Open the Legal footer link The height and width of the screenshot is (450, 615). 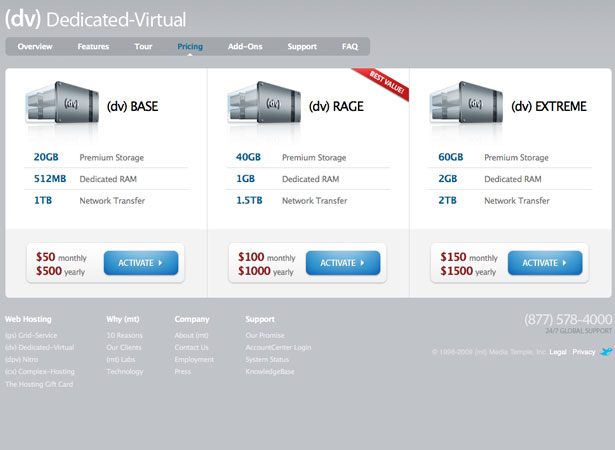[558, 352]
